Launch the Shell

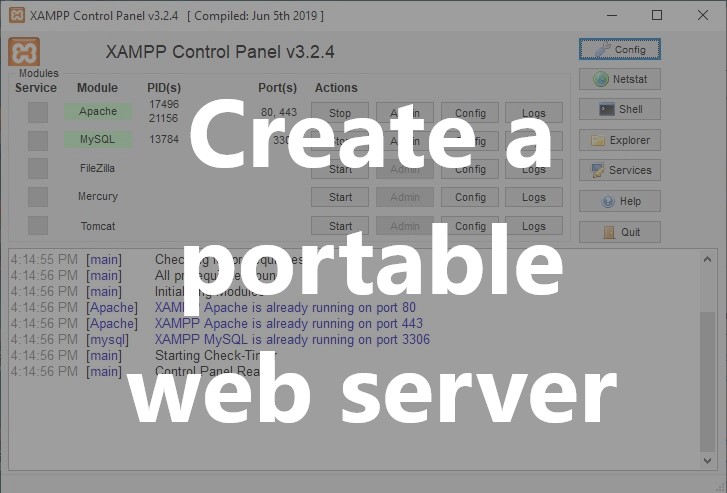click(619, 109)
